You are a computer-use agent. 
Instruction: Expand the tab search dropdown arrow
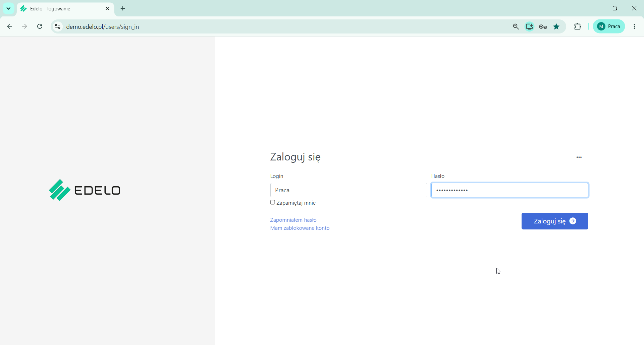9,8
